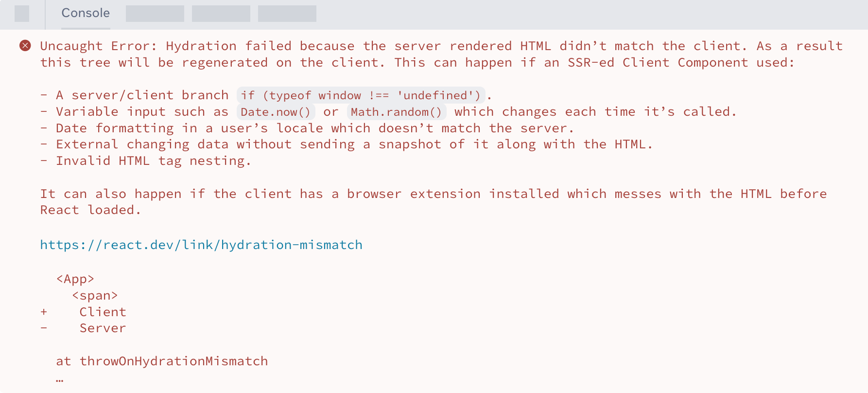Click the Server diff line text
868x393 pixels.
pyautogui.click(x=103, y=328)
